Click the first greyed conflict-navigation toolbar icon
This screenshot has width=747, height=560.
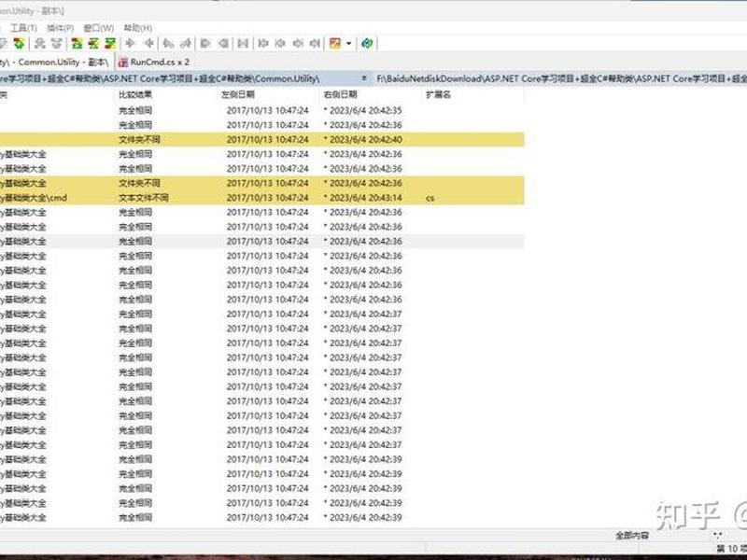40,43
